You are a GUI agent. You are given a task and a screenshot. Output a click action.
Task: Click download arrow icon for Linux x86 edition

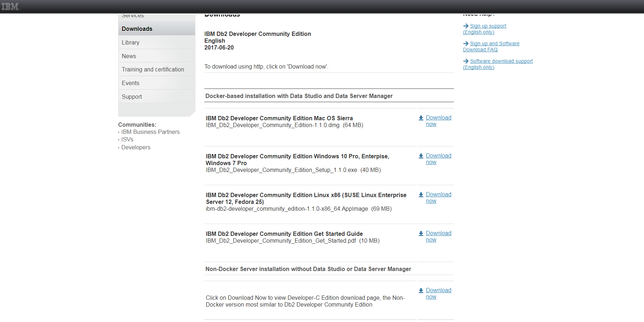pyautogui.click(x=421, y=195)
